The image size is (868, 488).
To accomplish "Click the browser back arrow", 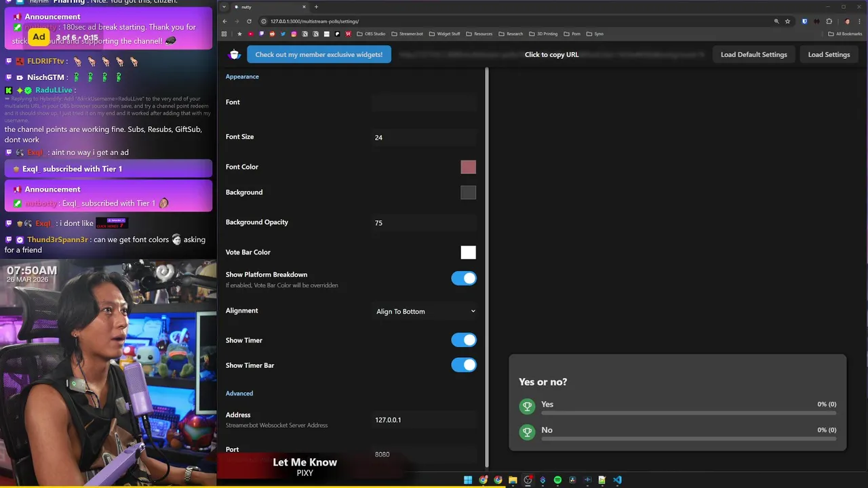I will click(x=224, y=21).
